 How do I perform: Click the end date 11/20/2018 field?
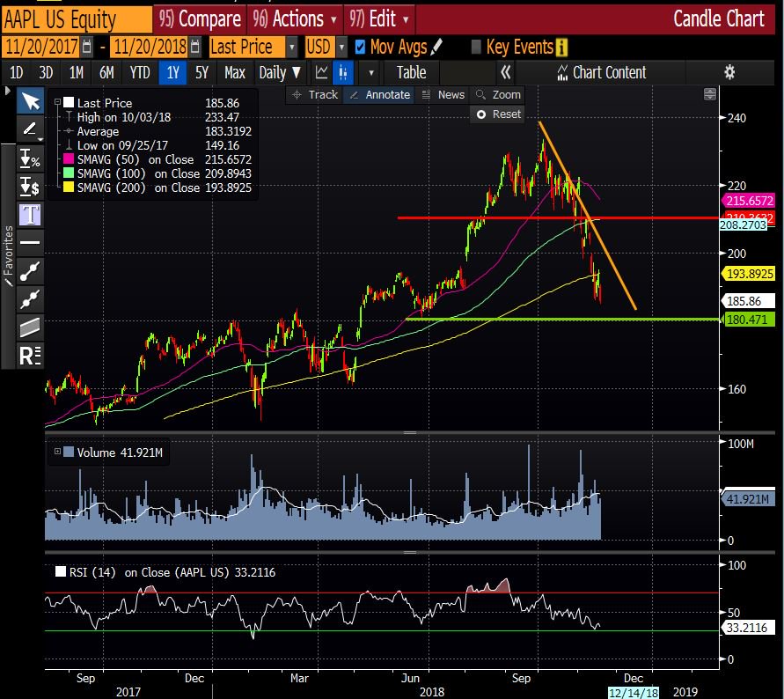(x=150, y=47)
